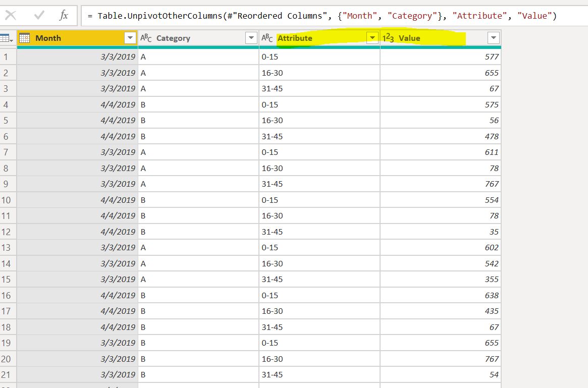Screen dimensions: 588x388
Task: Click value cell 602
Action: pos(441,248)
